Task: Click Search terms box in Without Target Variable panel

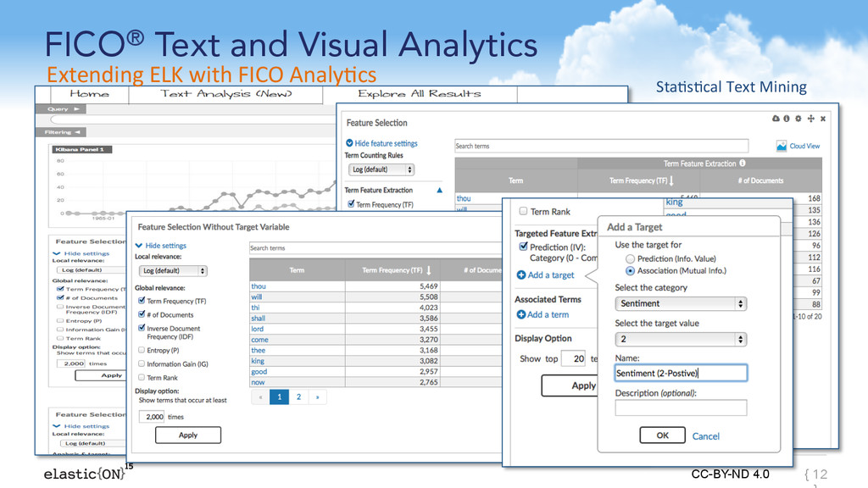Action: pyautogui.click(x=376, y=248)
